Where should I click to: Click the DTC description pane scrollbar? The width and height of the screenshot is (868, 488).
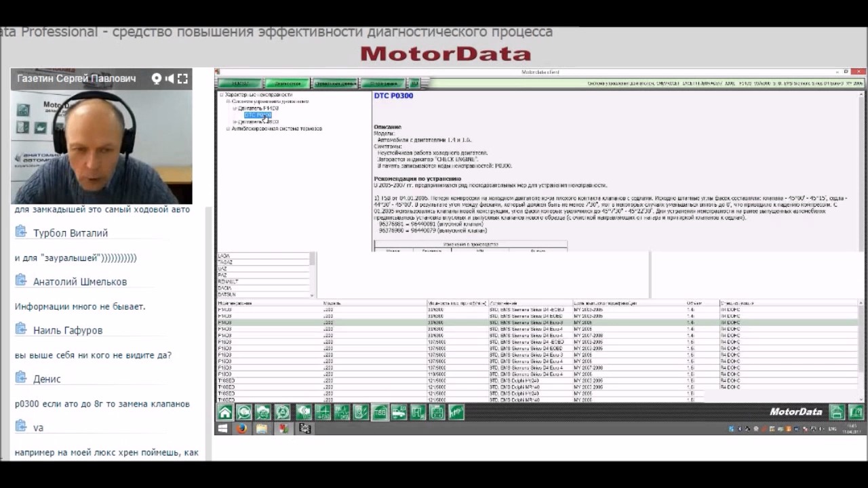863,171
